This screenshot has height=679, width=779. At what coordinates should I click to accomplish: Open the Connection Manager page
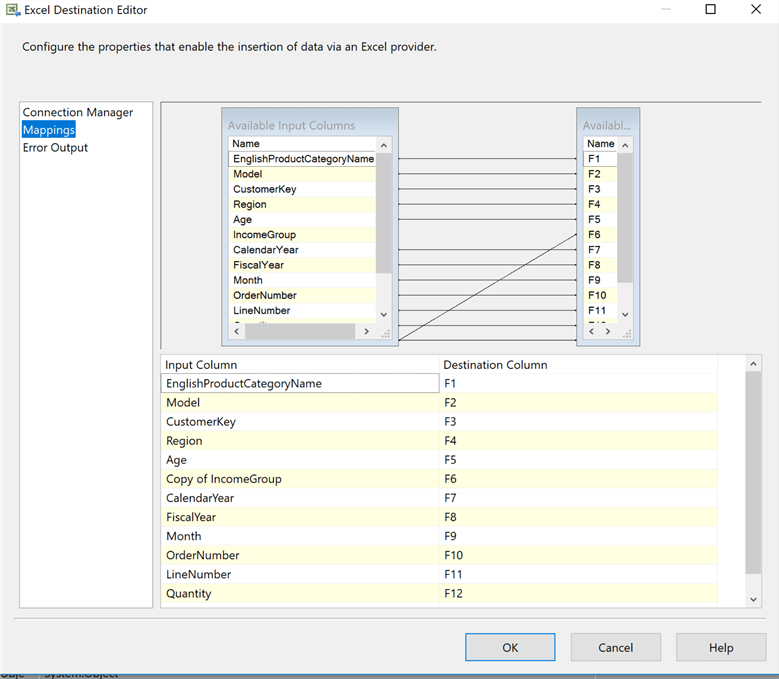[78, 113]
